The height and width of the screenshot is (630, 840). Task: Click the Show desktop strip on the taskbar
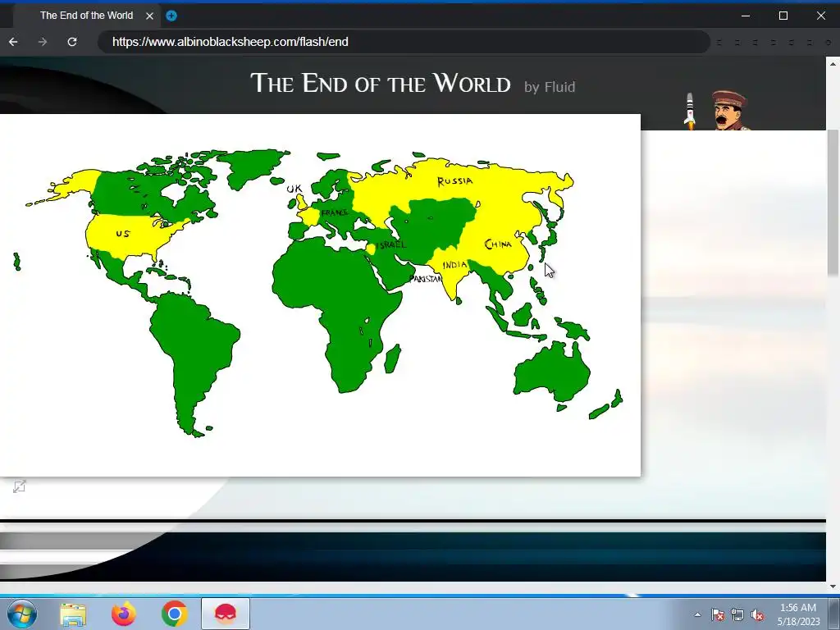pyautogui.click(x=834, y=614)
